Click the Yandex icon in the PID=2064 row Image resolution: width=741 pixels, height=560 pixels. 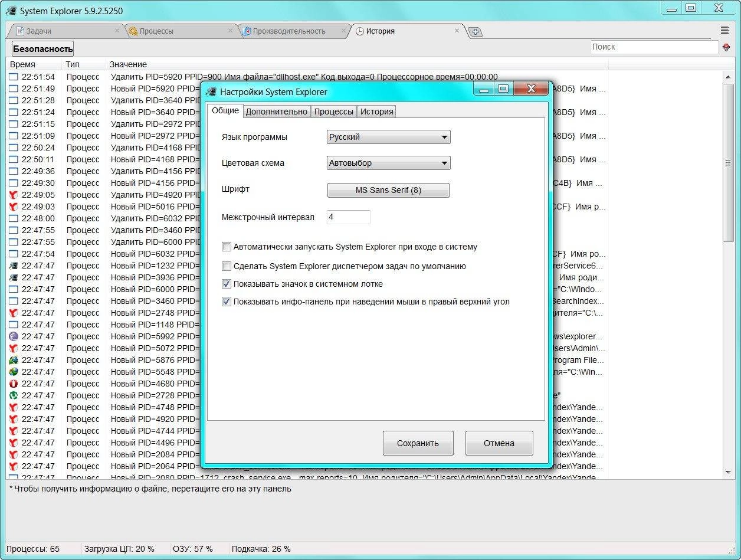pos(14,466)
